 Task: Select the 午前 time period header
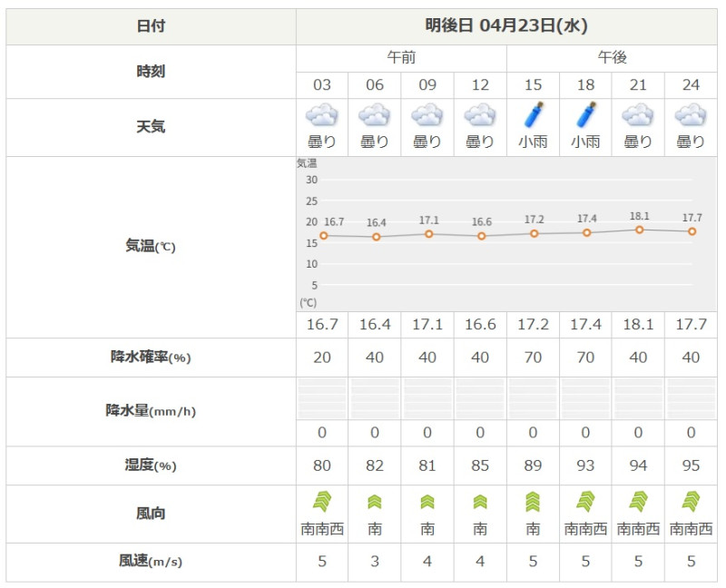coord(401,57)
